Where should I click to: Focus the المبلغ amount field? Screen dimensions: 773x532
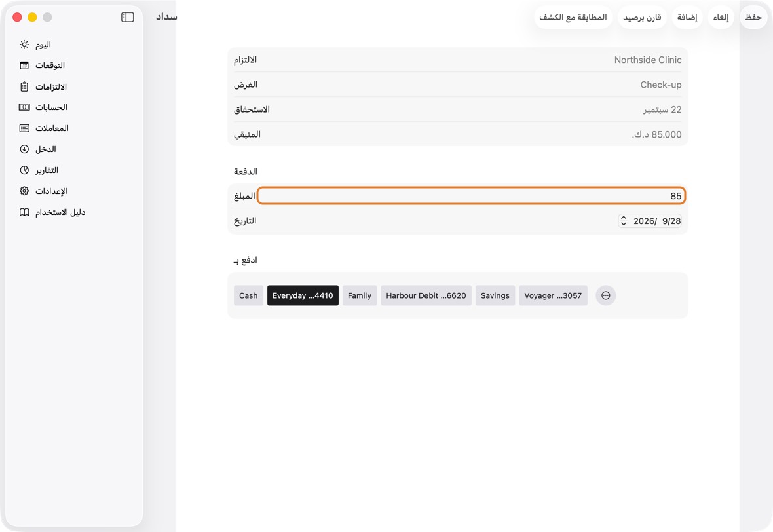coord(471,196)
